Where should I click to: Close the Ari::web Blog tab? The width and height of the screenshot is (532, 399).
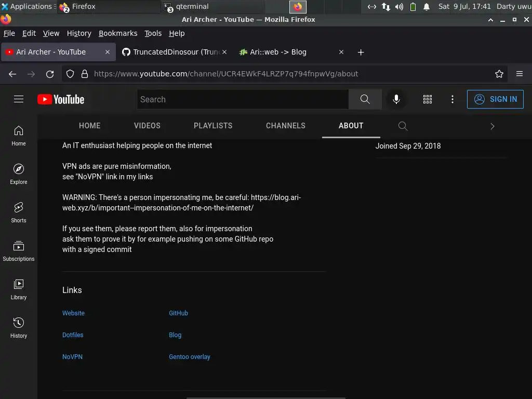(x=341, y=52)
